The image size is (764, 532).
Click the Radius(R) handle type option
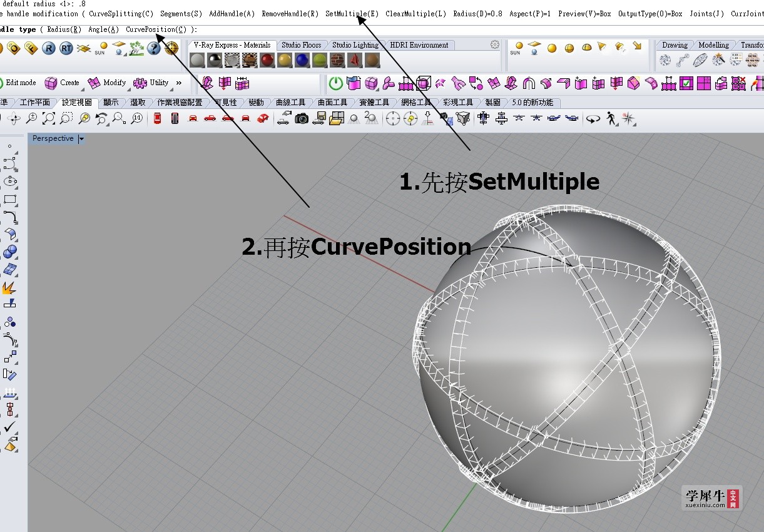coord(64,29)
